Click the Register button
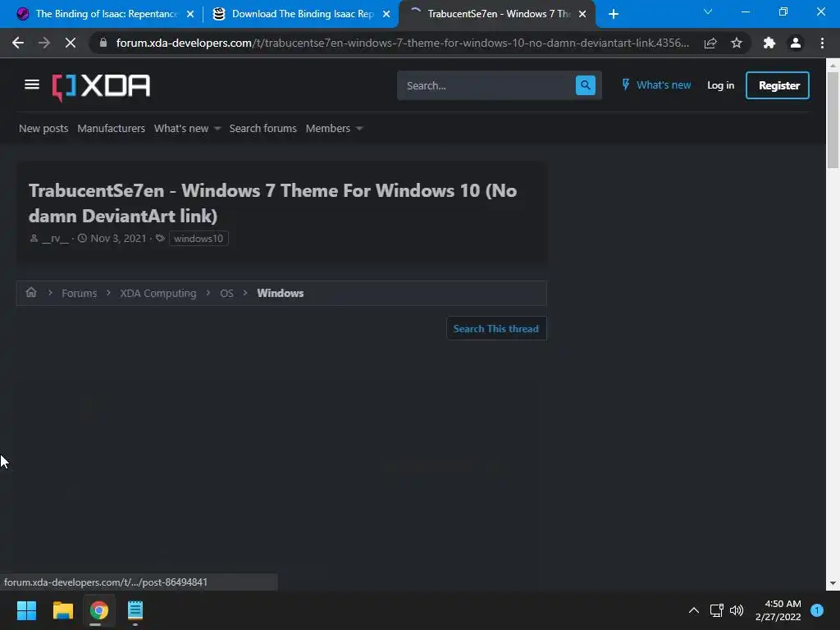840x630 pixels. point(778,85)
